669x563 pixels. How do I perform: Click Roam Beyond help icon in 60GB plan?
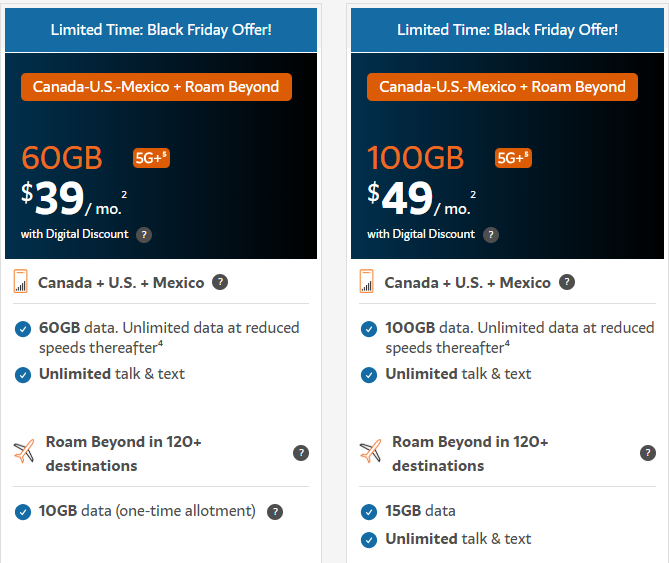click(x=300, y=453)
